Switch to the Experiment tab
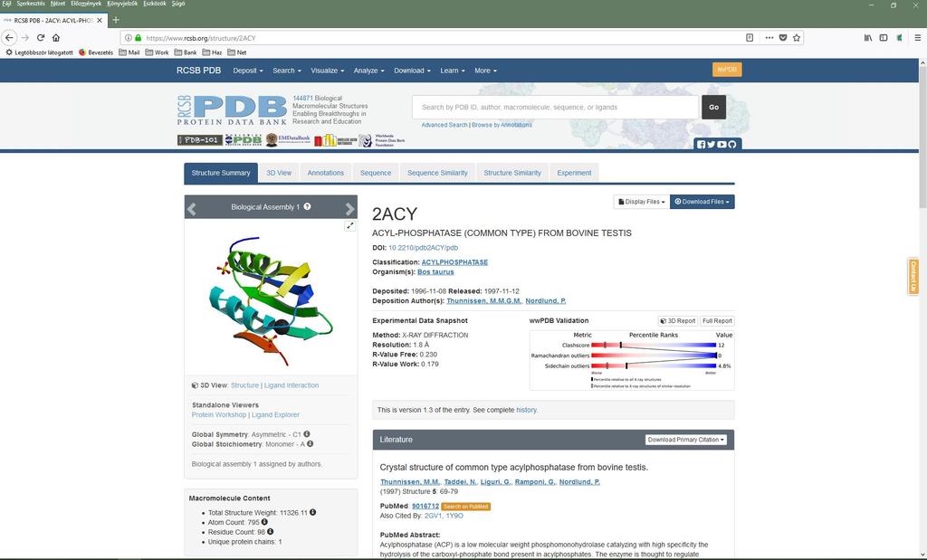Image resolution: width=927 pixels, height=560 pixels. point(574,173)
